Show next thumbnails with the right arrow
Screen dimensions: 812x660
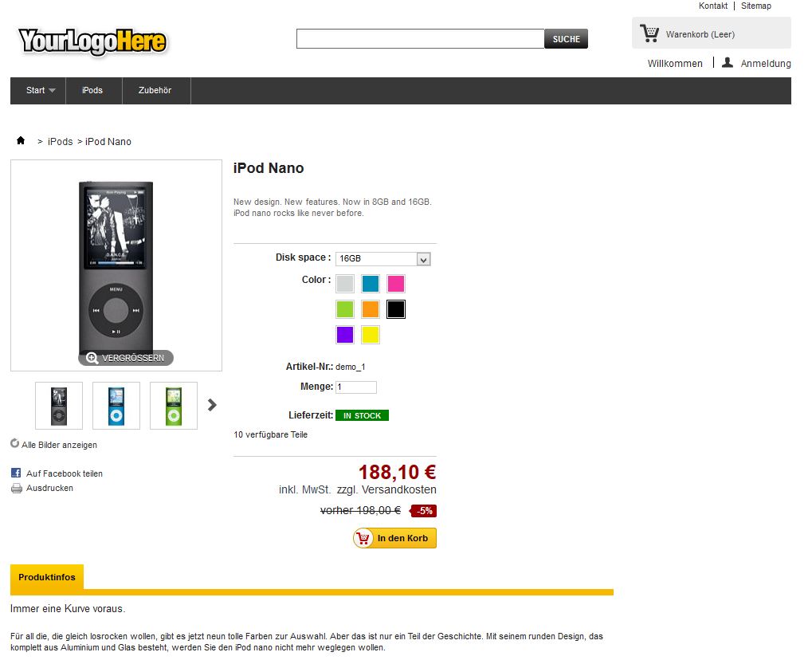212,405
